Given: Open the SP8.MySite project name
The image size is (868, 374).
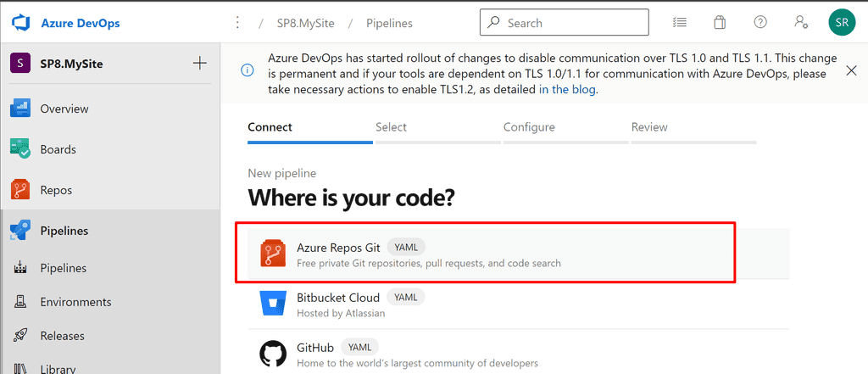Looking at the screenshot, I should 71,64.
